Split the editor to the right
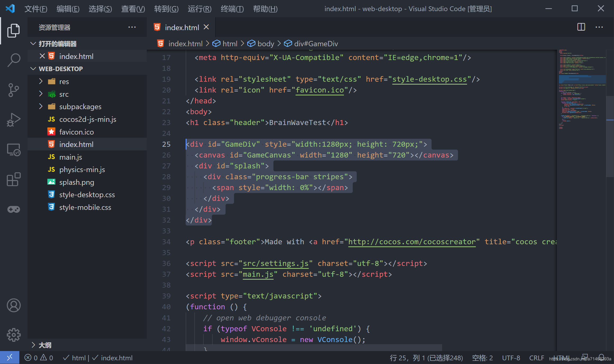 coord(581,27)
